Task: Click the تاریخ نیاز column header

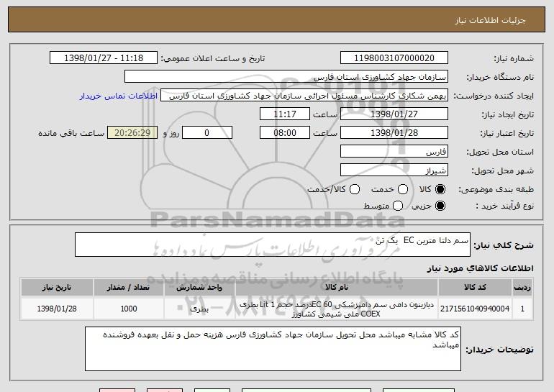Action: point(57,287)
